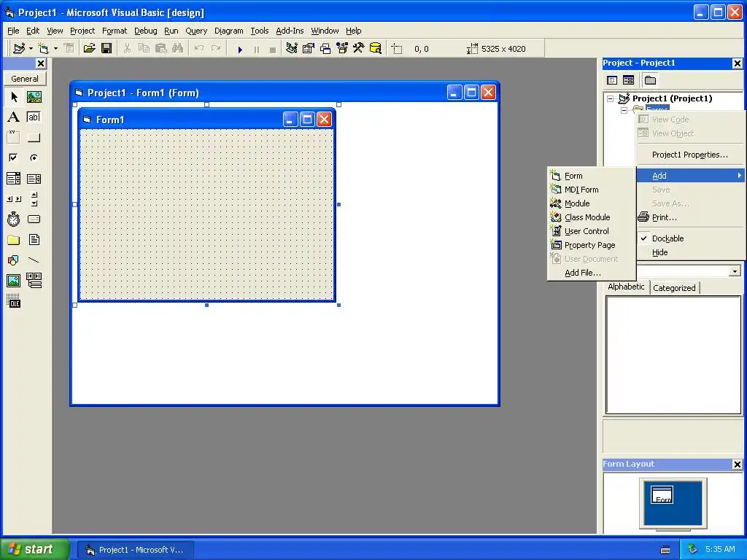Open Form Layout window from toolbar
This screenshot has height=560, width=747.
pos(325,49)
